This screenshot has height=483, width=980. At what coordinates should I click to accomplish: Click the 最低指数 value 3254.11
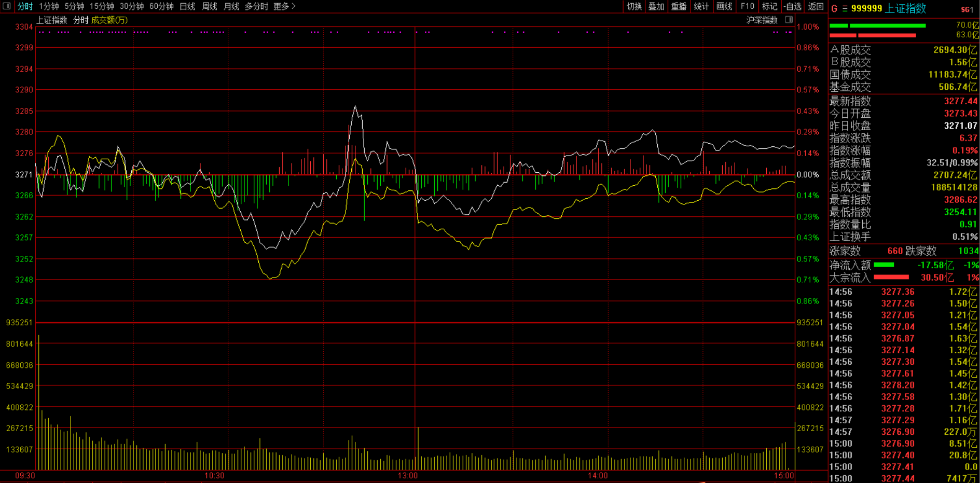[961, 212]
